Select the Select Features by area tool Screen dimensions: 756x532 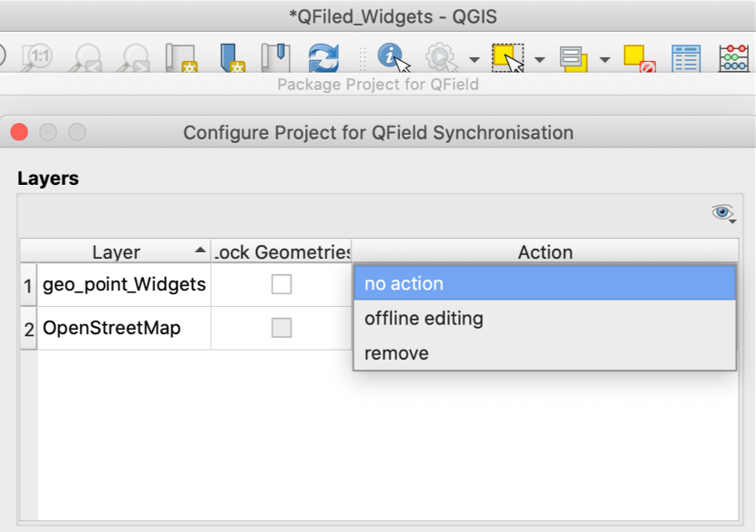coord(508,58)
